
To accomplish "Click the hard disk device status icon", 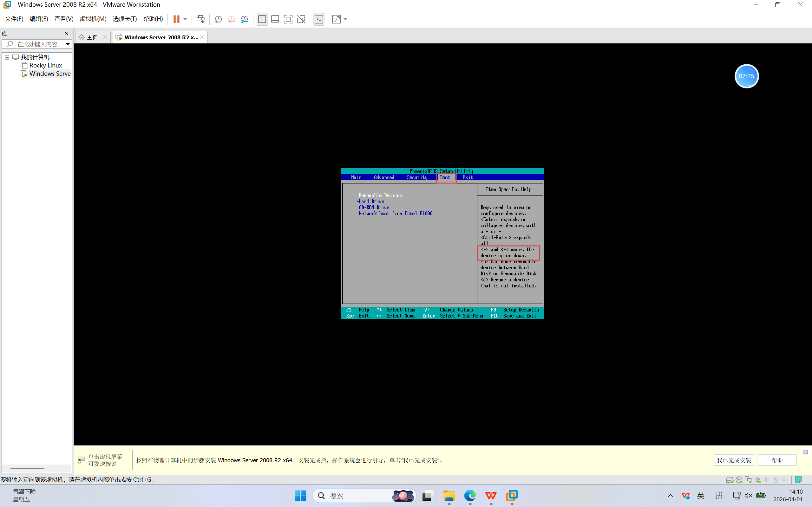I will [x=729, y=480].
